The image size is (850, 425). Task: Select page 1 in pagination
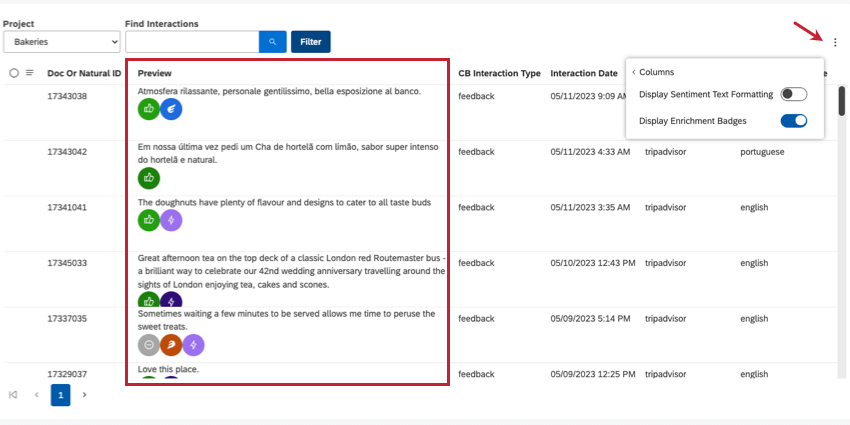click(61, 395)
